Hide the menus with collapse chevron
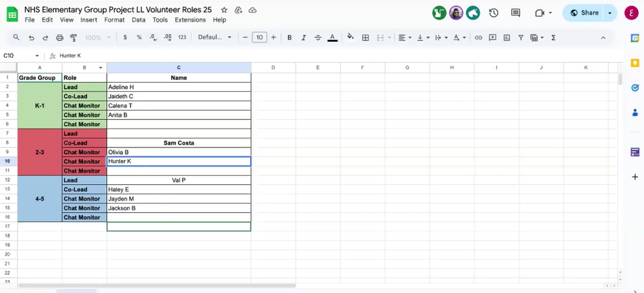This screenshot has height=293, width=644. 603,37
